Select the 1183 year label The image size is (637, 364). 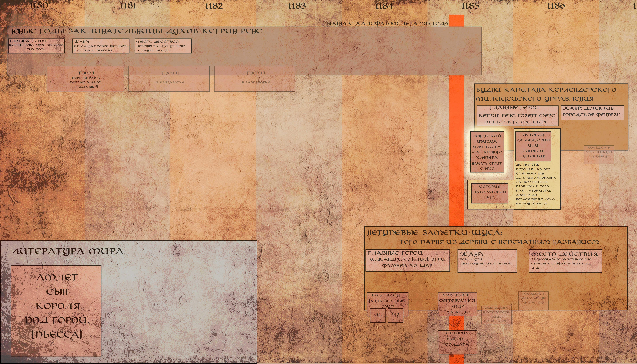pyautogui.click(x=297, y=5)
